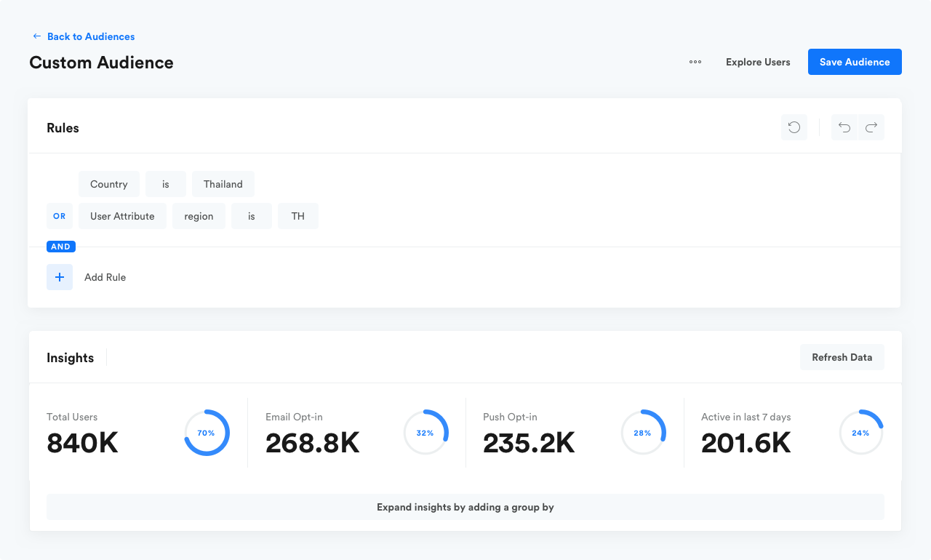The width and height of the screenshot is (931, 560).
Task: Open the three-dot more options menu
Action: coord(695,62)
